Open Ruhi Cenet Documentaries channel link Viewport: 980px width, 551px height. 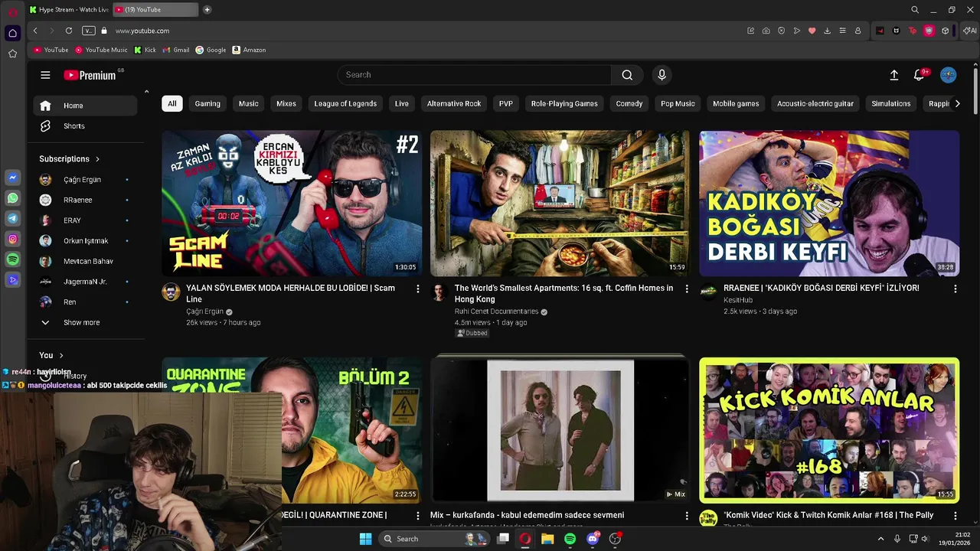(496, 311)
